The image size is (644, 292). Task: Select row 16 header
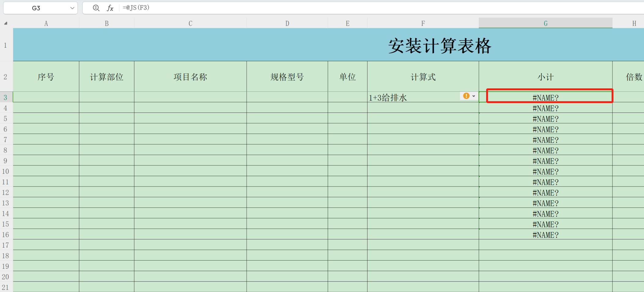tap(6, 235)
